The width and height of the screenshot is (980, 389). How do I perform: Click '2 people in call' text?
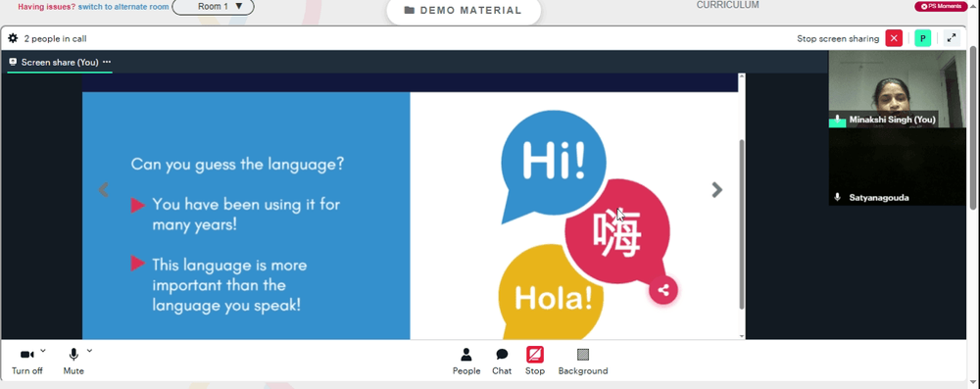(x=55, y=39)
